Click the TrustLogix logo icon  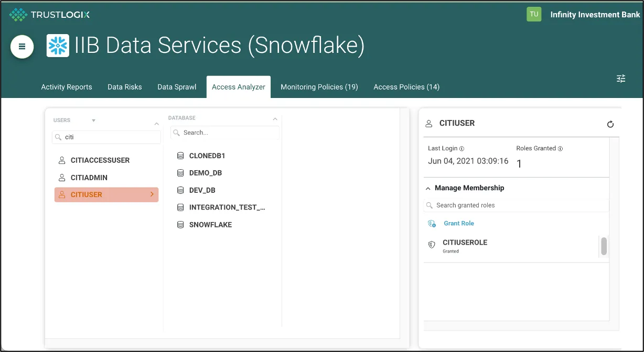click(17, 14)
